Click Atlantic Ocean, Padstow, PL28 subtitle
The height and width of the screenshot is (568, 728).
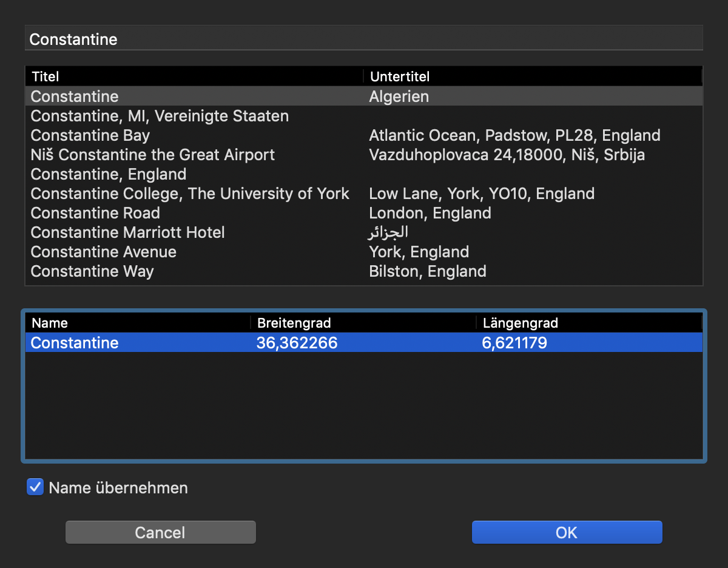click(x=514, y=135)
